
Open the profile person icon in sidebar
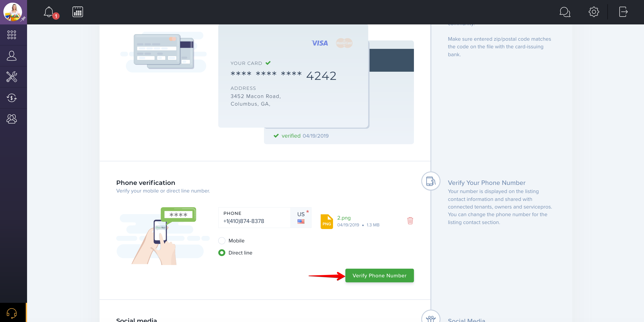12,56
